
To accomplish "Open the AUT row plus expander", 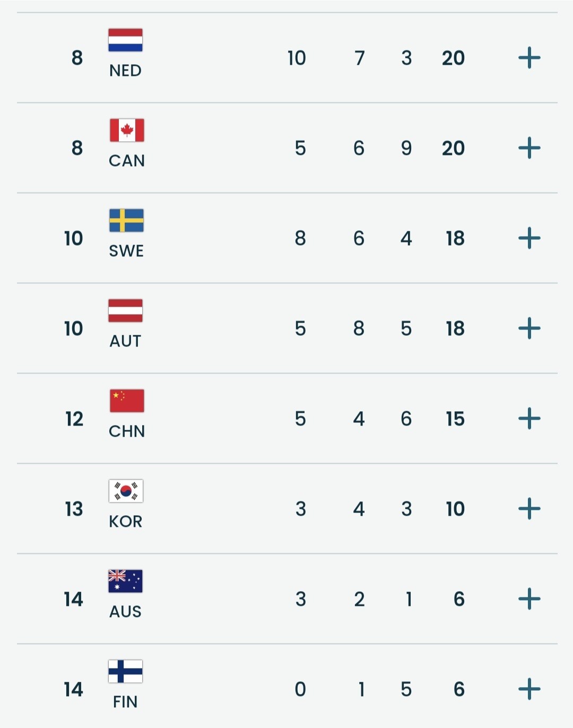I will tap(529, 328).
